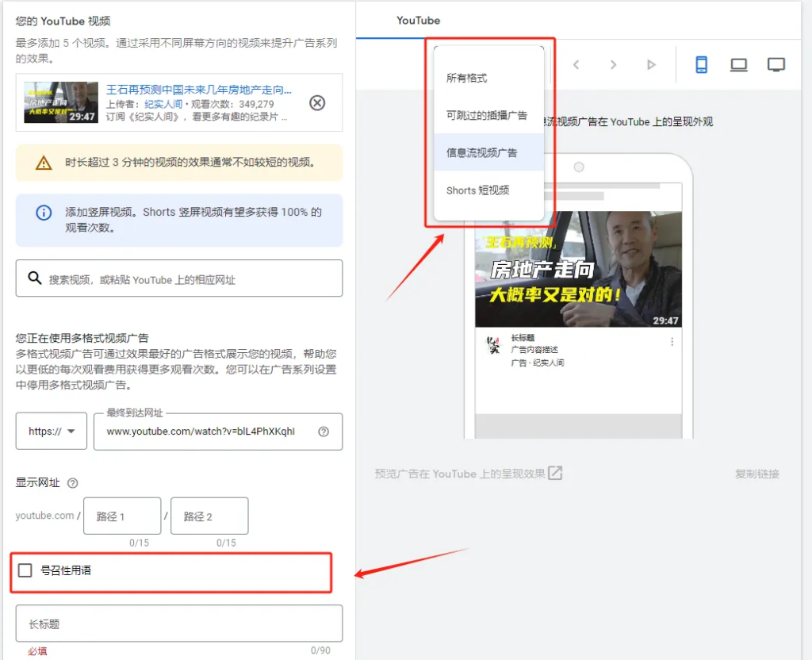Switch preview to TV screen view
Screen dimensions: 812x660
(x=776, y=65)
